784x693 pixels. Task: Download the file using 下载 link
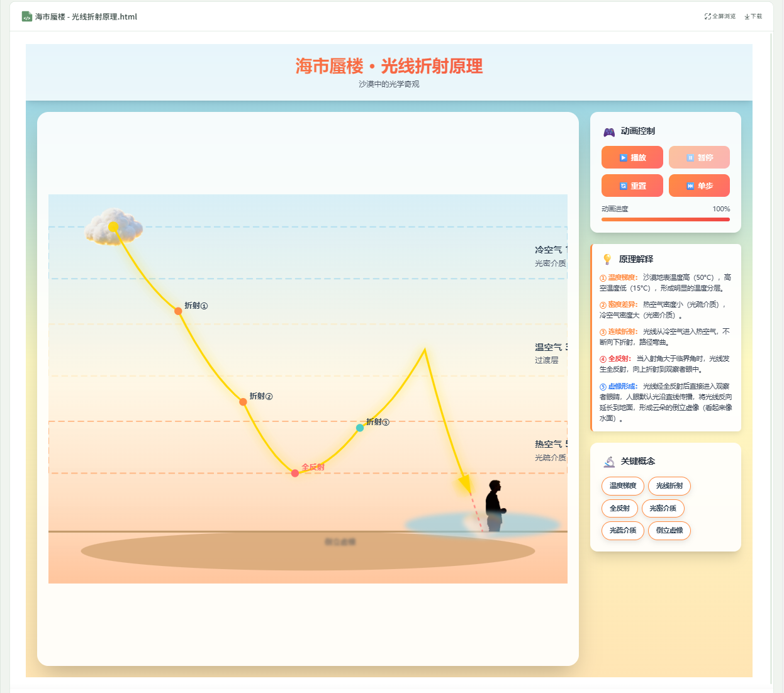755,16
